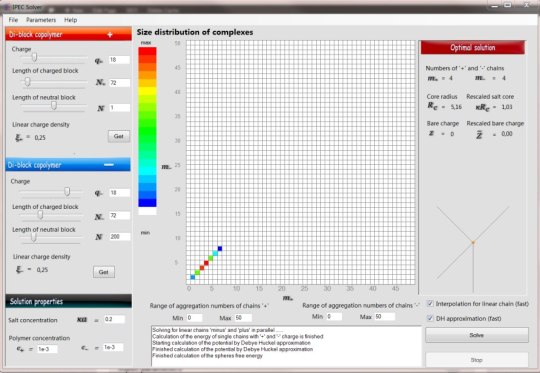540x373 pixels.
Task: Click Min field for '-' chains range
Action: pos(334,316)
